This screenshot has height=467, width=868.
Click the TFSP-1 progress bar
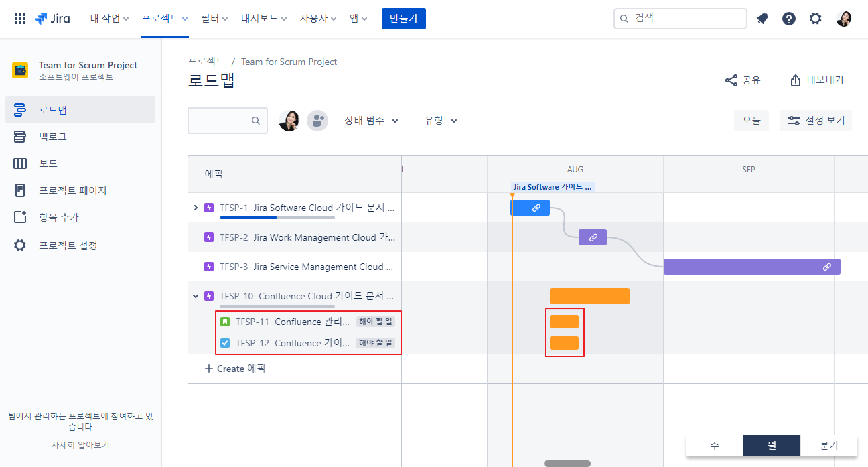(277, 218)
